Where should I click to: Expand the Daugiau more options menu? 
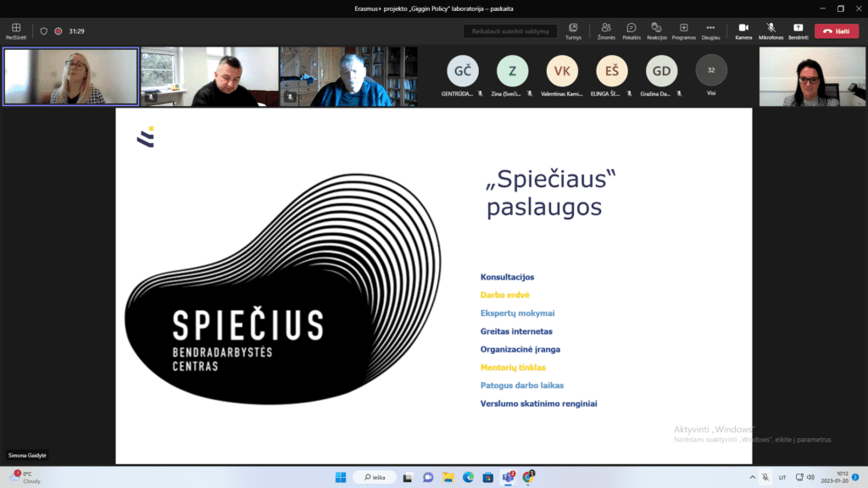coord(710,31)
